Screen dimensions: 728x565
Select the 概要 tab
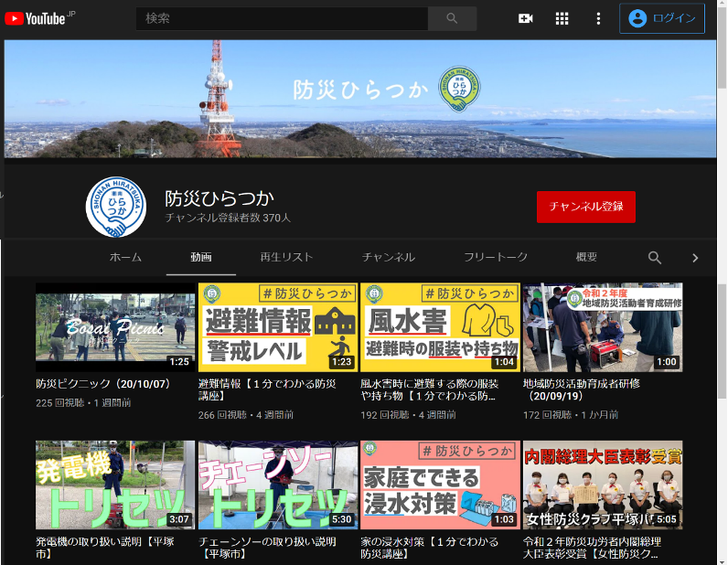(587, 258)
